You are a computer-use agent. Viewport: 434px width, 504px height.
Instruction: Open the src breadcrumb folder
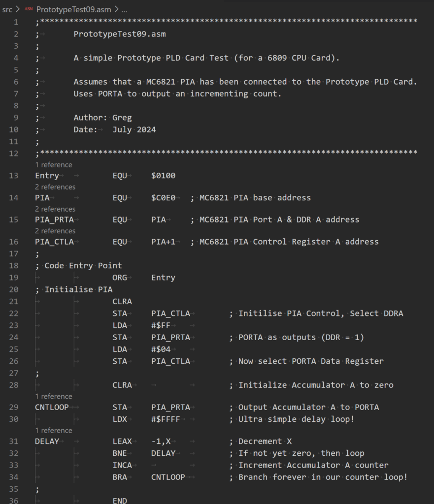click(7, 10)
